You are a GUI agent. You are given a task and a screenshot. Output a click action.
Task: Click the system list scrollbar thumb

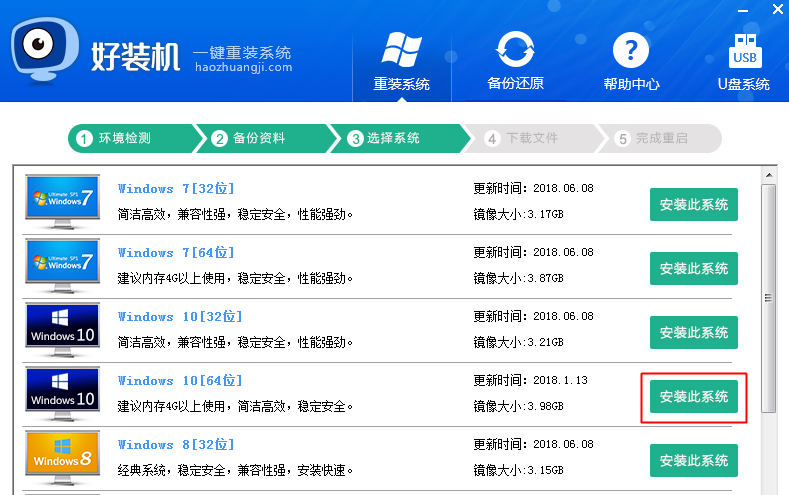coord(768,298)
